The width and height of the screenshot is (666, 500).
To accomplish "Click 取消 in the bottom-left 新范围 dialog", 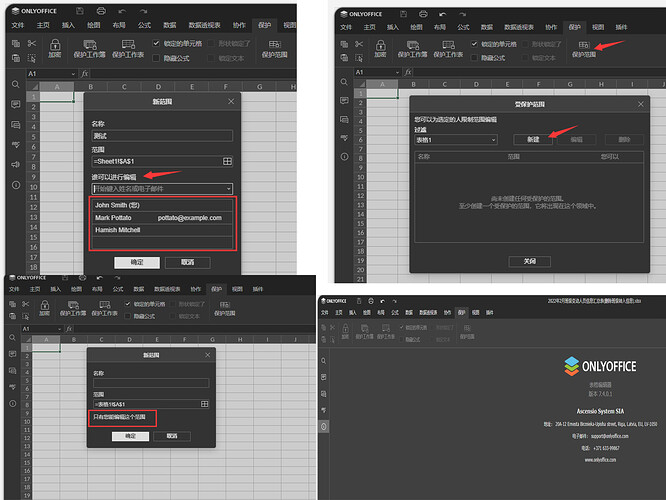I will pyautogui.click(x=172, y=436).
